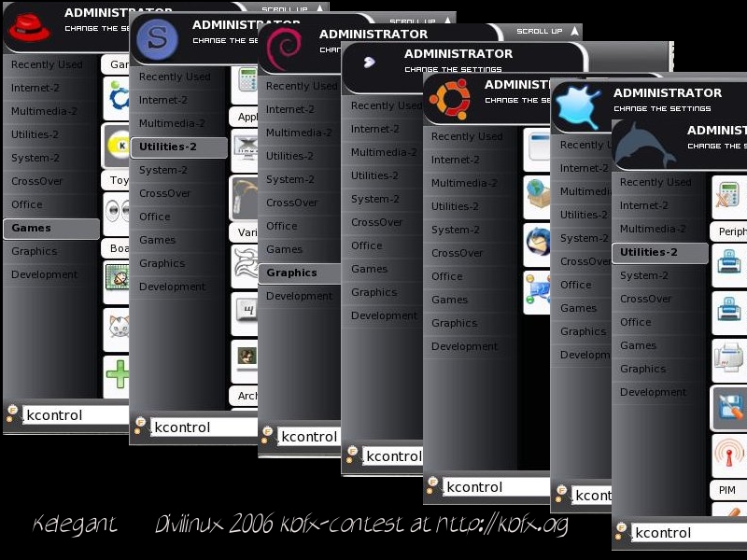This screenshot has height=560, width=747.
Task: Click kcontrol field in Red Hat menu
Action: coord(76,415)
